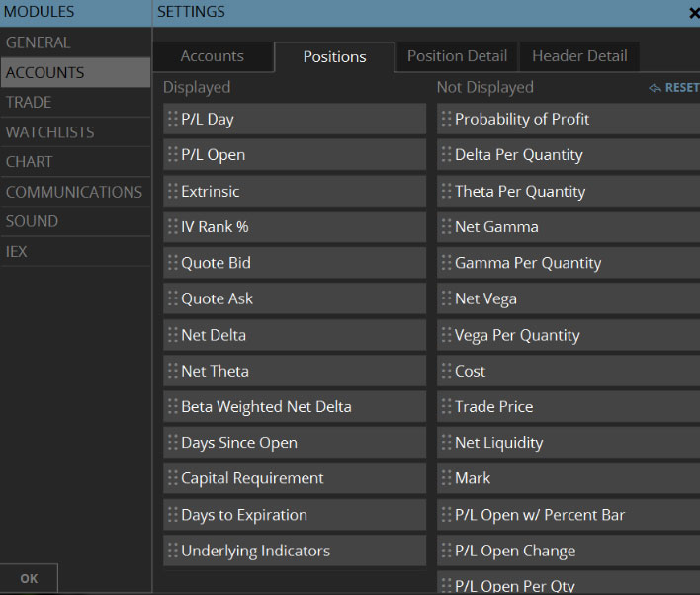This screenshot has height=595, width=700.
Task: Open the WATCHLISTS module settings
Action: [50, 132]
